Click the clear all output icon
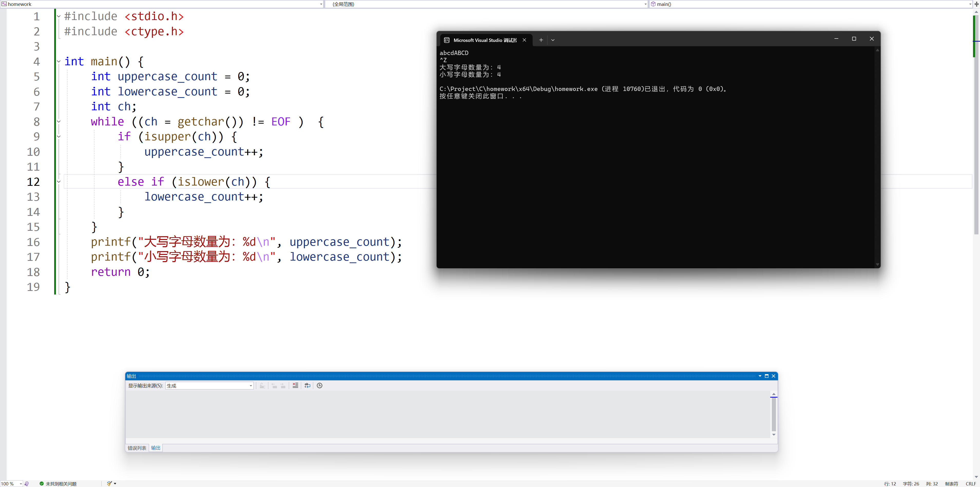This screenshot has width=980, height=487. pos(295,385)
